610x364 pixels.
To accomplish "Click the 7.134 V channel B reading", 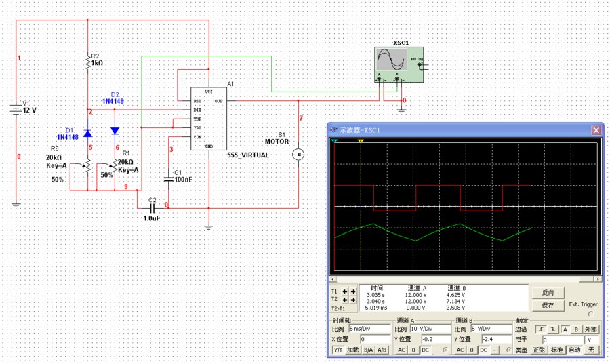I will tap(455, 302).
